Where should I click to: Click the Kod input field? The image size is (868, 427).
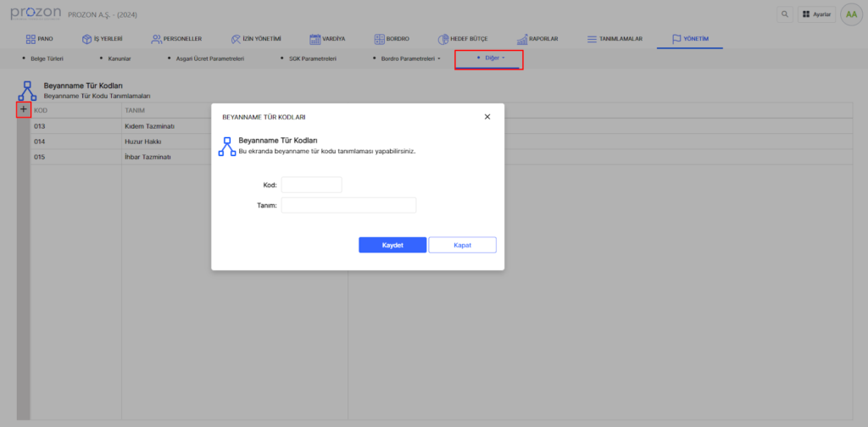[311, 185]
